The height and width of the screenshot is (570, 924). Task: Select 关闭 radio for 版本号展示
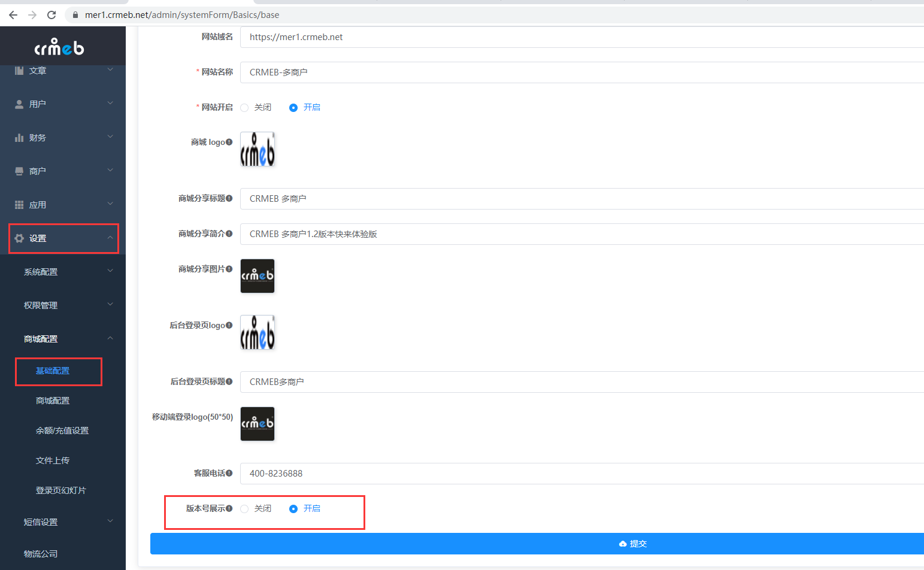pyautogui.click(x=244, y=509)
